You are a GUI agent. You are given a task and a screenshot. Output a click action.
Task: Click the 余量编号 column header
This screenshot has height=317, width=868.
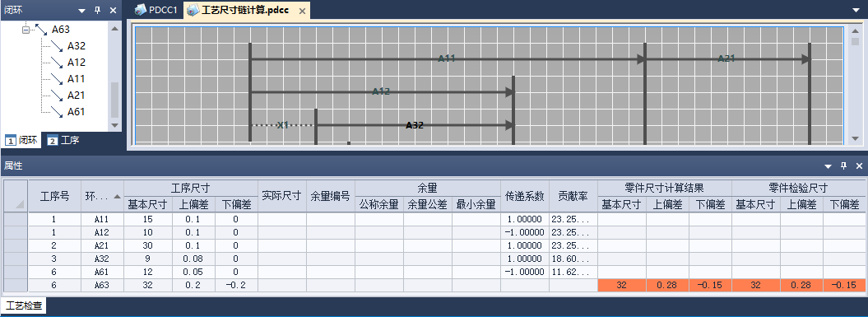coord(331,196)
